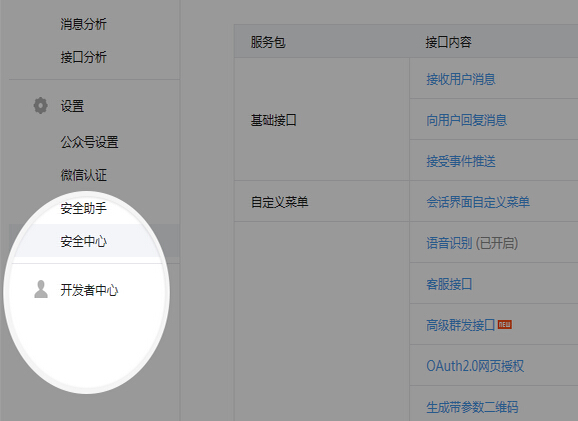Image resolution: width=578 pixels, height=421 pixels.
Task: Select the 设置 section heading
Action: [72, 106]
